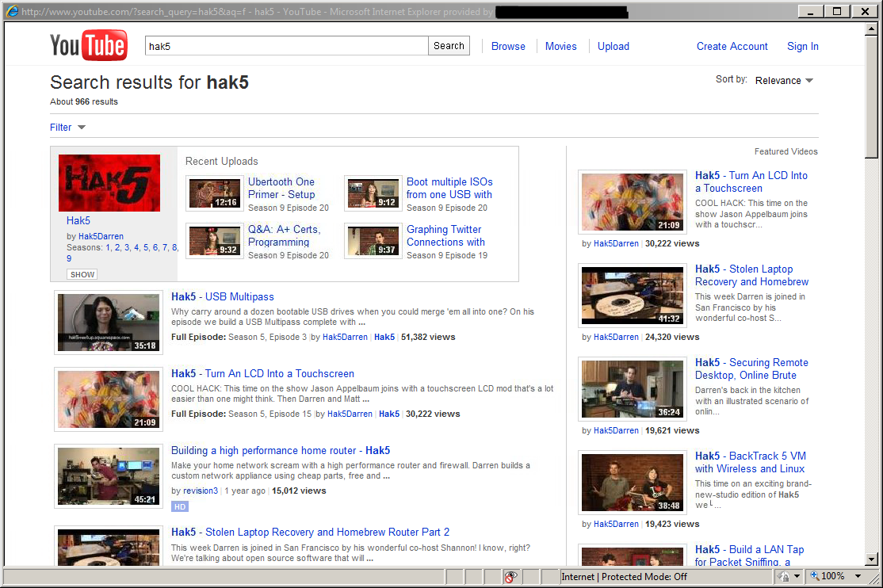Viewport: 883px width, 588px height.
Task: Click the 21:09 thumbnail in main results
Action: [109, 399]
